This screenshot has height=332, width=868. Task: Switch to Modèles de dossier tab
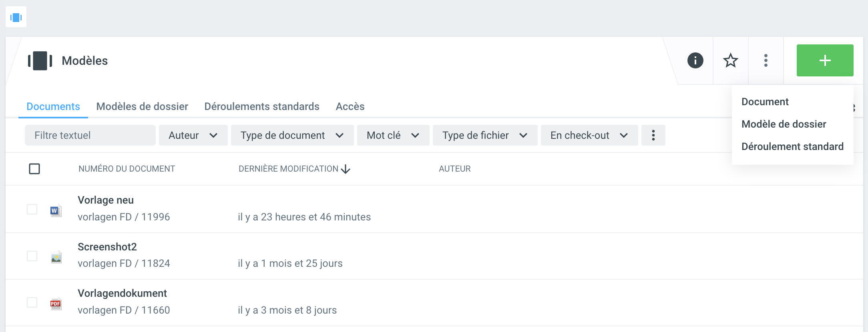[x=142, y=106]
